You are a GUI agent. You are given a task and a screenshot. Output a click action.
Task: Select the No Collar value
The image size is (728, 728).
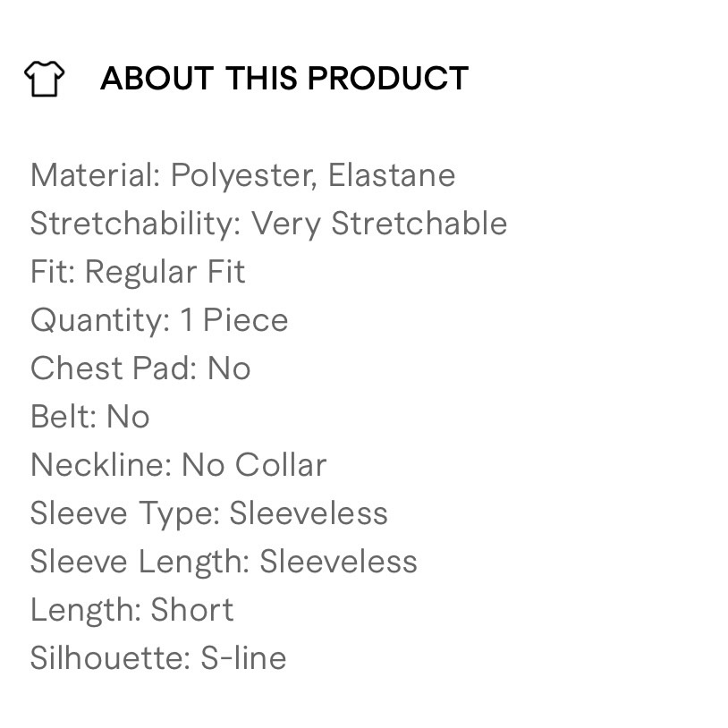coord(254,465)
